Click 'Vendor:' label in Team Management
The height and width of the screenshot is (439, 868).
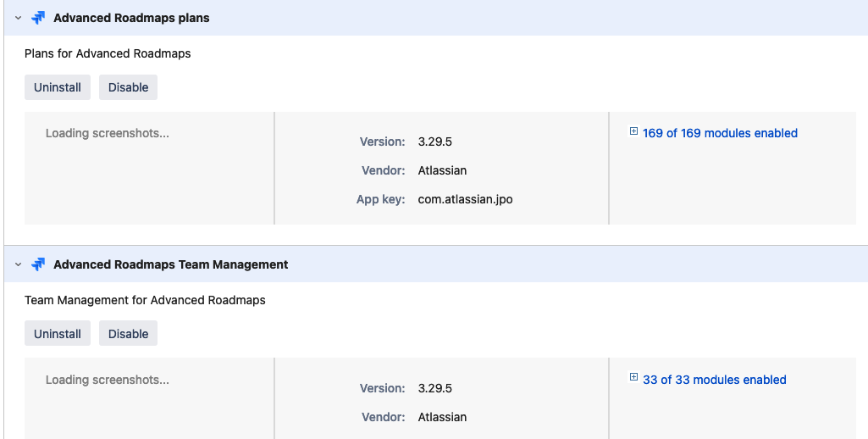click(x=384, y=417)
